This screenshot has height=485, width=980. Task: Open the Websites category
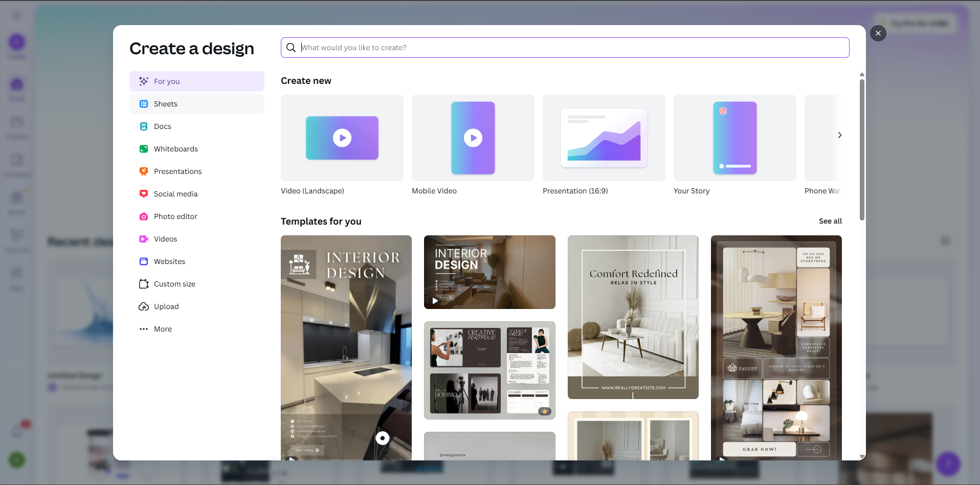(x=169, y=261)
